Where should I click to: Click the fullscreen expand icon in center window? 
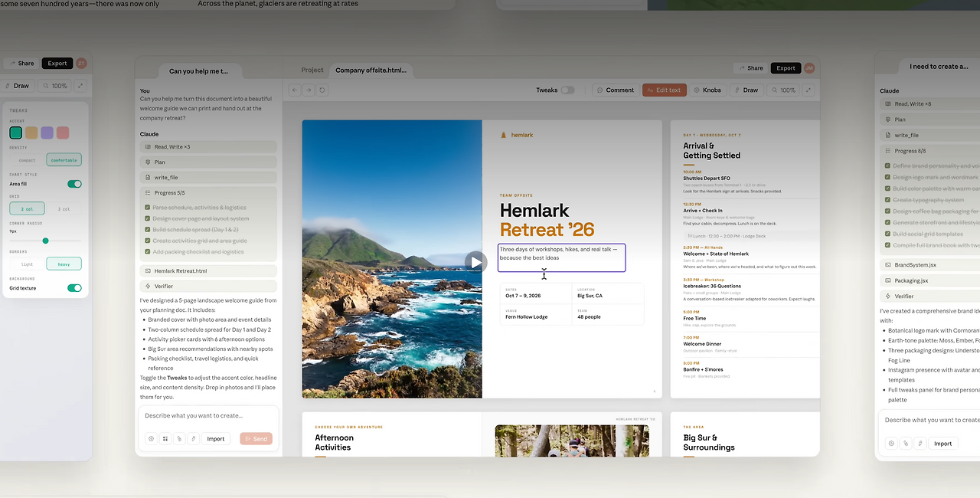[808, 90]
